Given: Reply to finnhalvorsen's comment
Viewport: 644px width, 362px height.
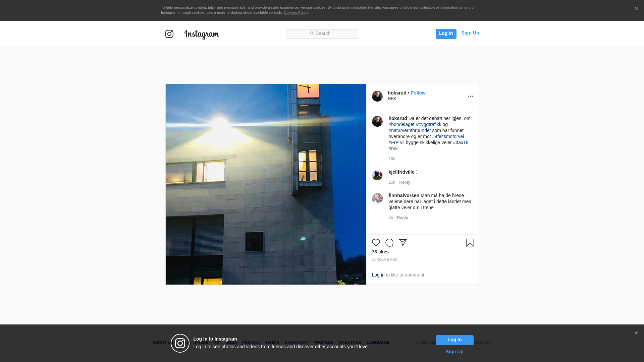Looking at the screenshot, I should click(x=402, y=218).
